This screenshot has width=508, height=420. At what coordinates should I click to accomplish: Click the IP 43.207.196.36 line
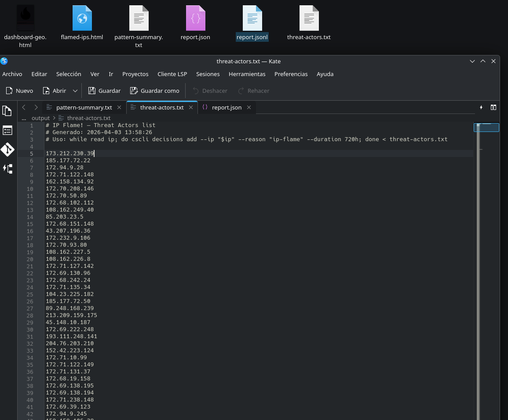68,231
